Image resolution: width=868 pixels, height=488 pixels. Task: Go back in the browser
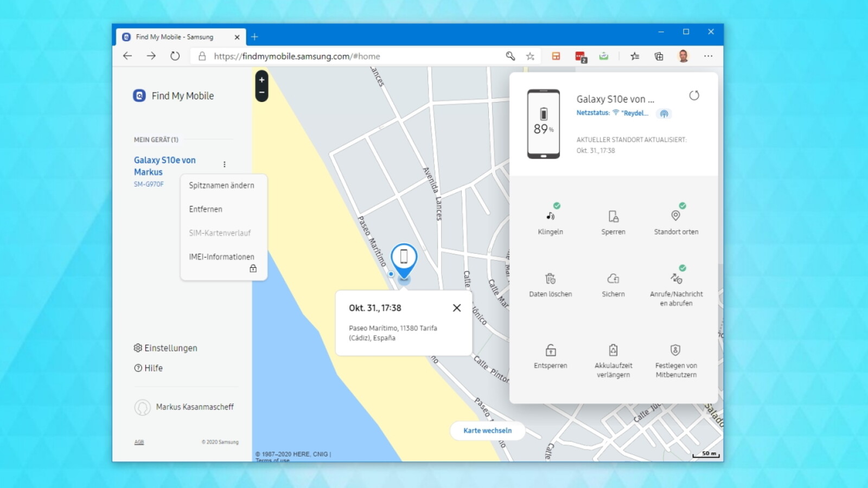click(x=127, y=56)
